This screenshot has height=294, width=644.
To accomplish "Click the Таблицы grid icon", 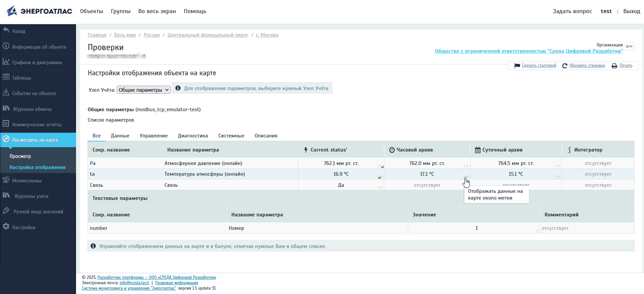I will [x=6, y=77].
